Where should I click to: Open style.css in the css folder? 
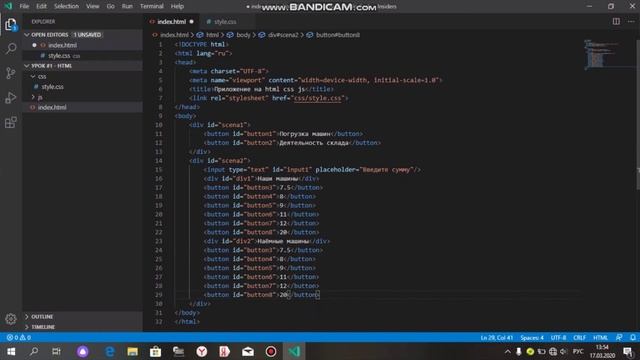(52, 87)
